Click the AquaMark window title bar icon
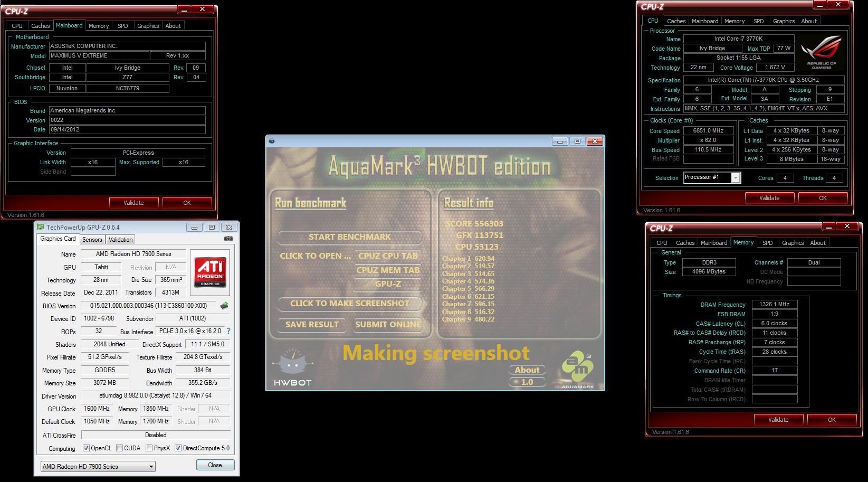Image resolution: width=868 pixels, height=482 pixels. pyautogui.click(x=272, y=141)
